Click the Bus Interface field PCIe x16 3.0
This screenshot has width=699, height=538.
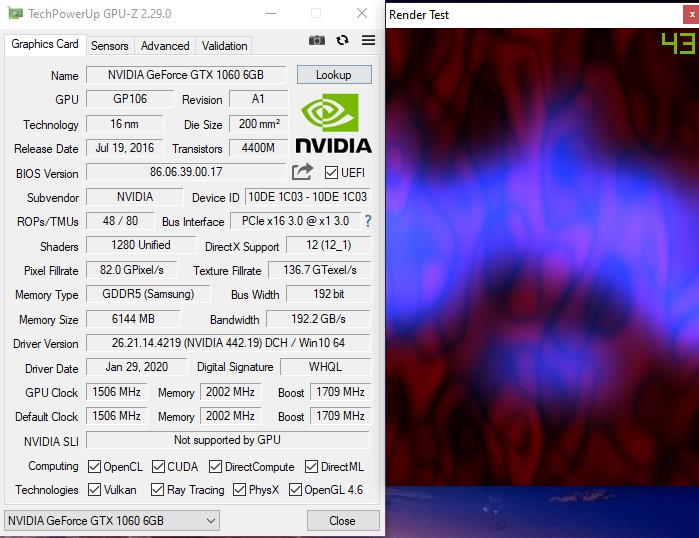click(x=295, y=221)
